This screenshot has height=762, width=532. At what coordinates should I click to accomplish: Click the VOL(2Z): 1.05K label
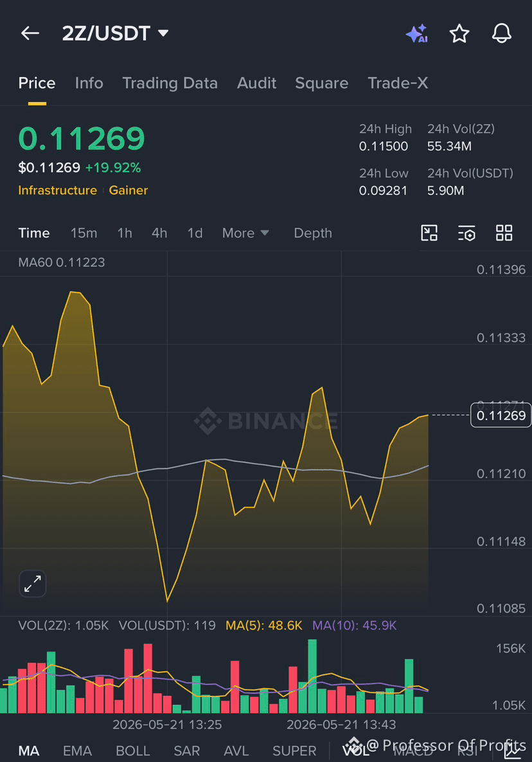(x=64, y=626)
